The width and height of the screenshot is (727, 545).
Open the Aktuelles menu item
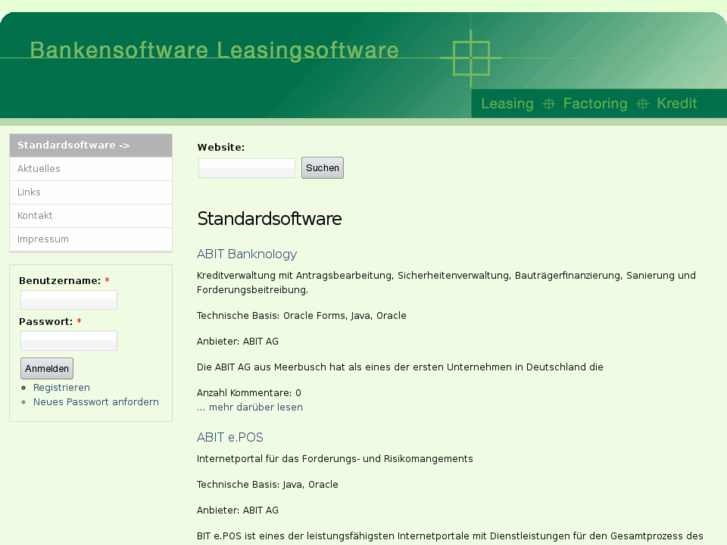91,169
